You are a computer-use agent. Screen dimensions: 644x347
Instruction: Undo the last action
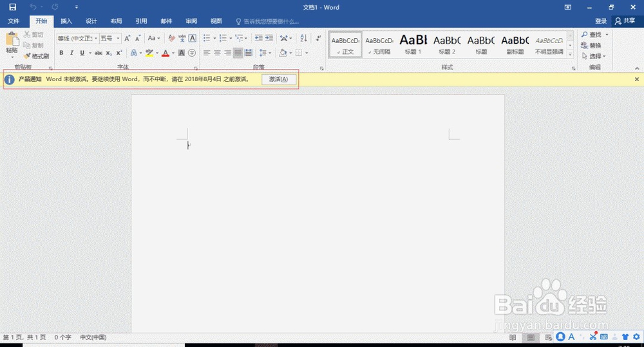(33, 7)
